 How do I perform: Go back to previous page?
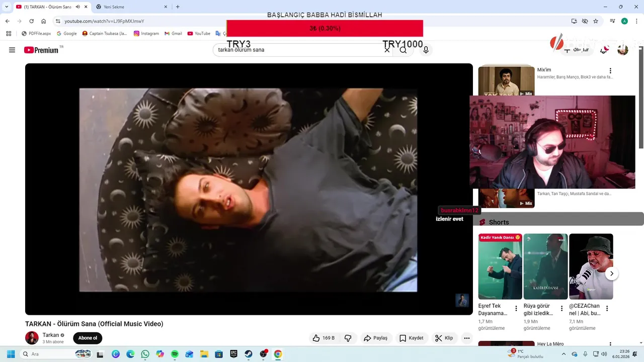pyautogui.click(x=7, y=21)
